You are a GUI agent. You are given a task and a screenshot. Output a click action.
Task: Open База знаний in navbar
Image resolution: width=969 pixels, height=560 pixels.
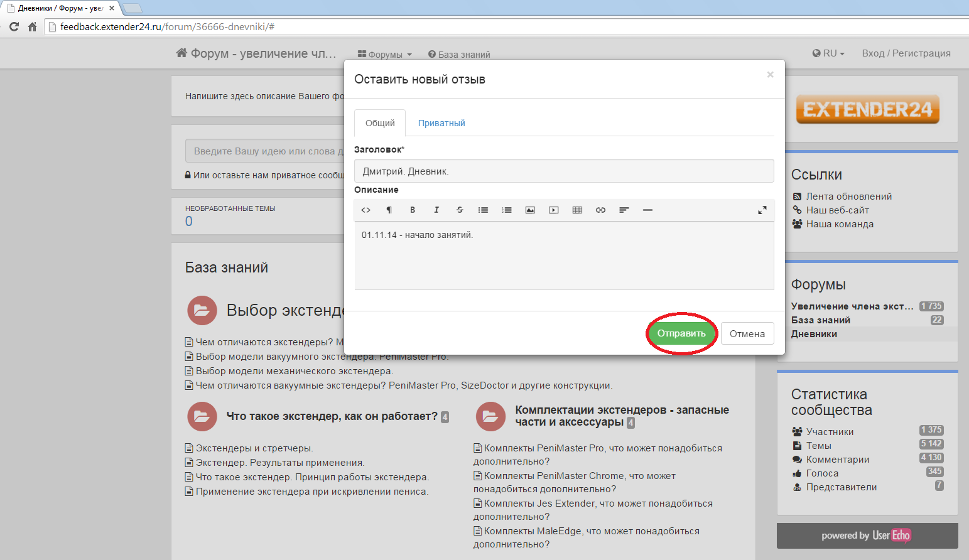click(459, 55)
